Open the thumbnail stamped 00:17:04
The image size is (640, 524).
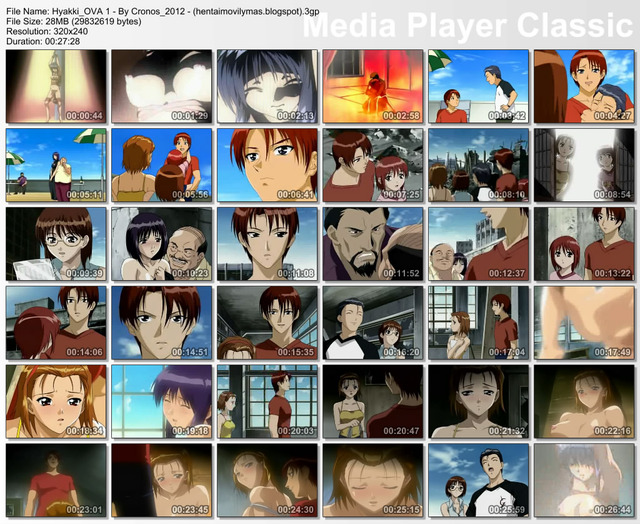coord(478,322)
